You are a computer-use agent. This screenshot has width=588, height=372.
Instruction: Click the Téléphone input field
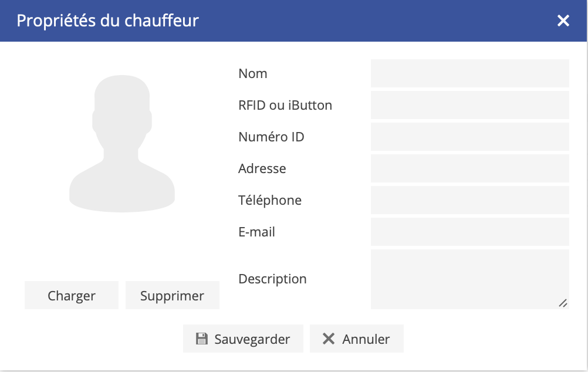pyautogui.click(x=469, y=200)
